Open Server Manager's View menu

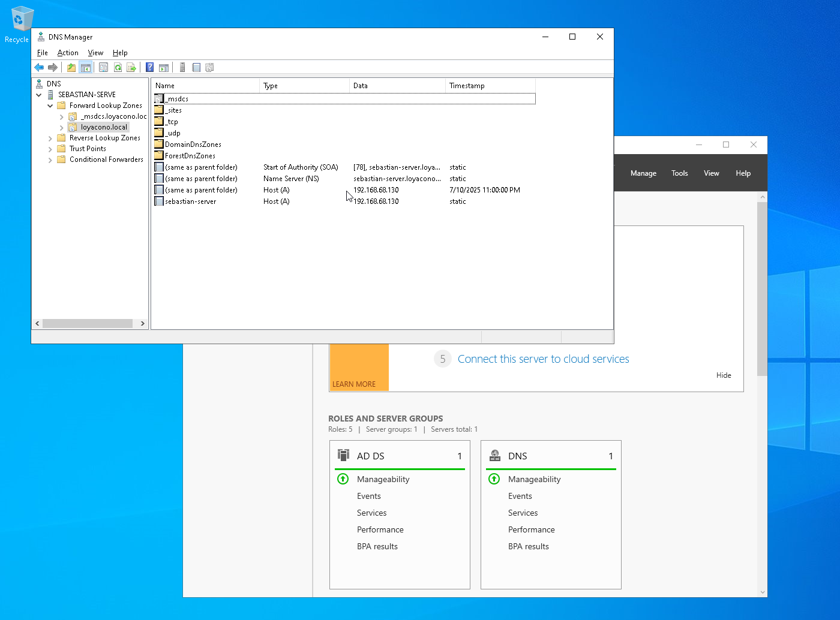click(712, 173)
